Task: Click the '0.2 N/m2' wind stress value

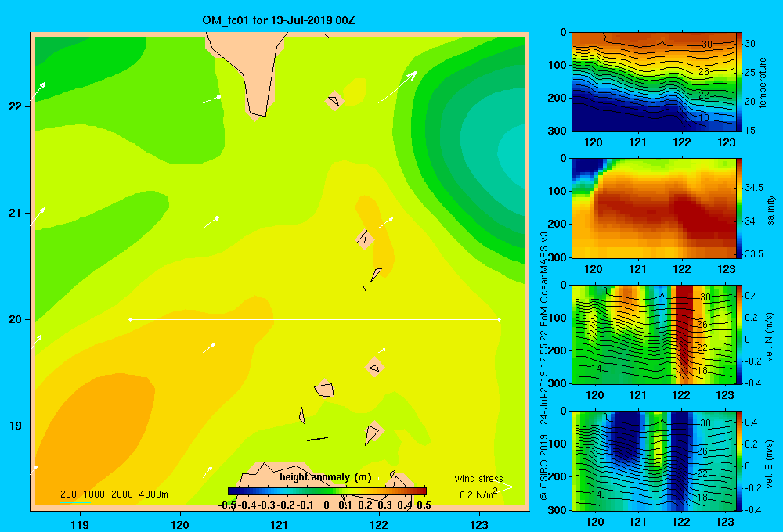Action: [478, 494]
